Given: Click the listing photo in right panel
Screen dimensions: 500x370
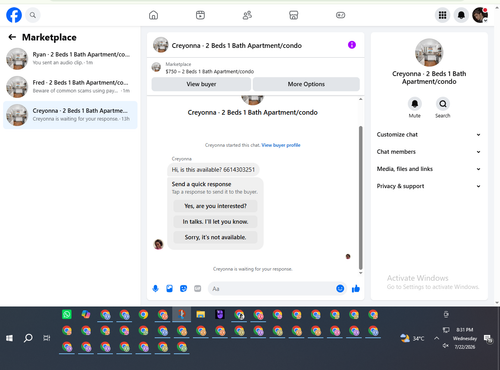Looking at the screenshot, I should (429, 52).
